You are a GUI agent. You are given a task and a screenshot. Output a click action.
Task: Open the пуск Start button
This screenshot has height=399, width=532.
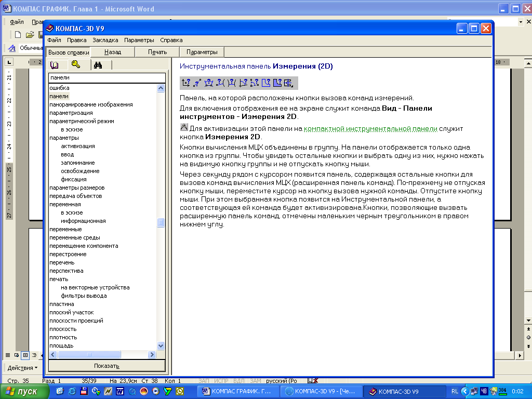coord(24,392)
